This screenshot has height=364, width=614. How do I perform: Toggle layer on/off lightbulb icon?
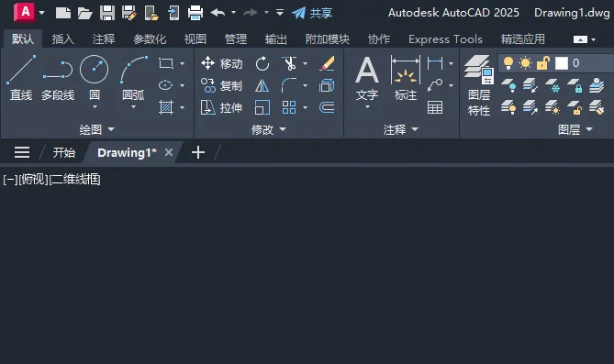tap(508, 63)
